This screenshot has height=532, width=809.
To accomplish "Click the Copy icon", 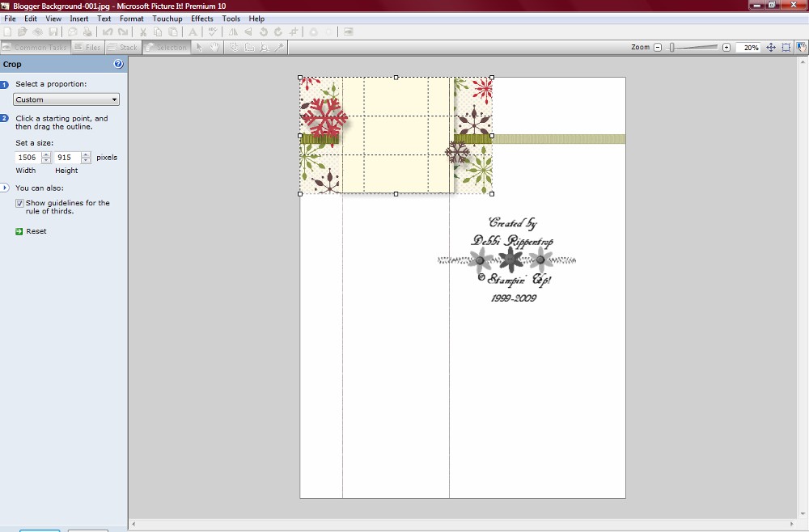I will (158, 32).
